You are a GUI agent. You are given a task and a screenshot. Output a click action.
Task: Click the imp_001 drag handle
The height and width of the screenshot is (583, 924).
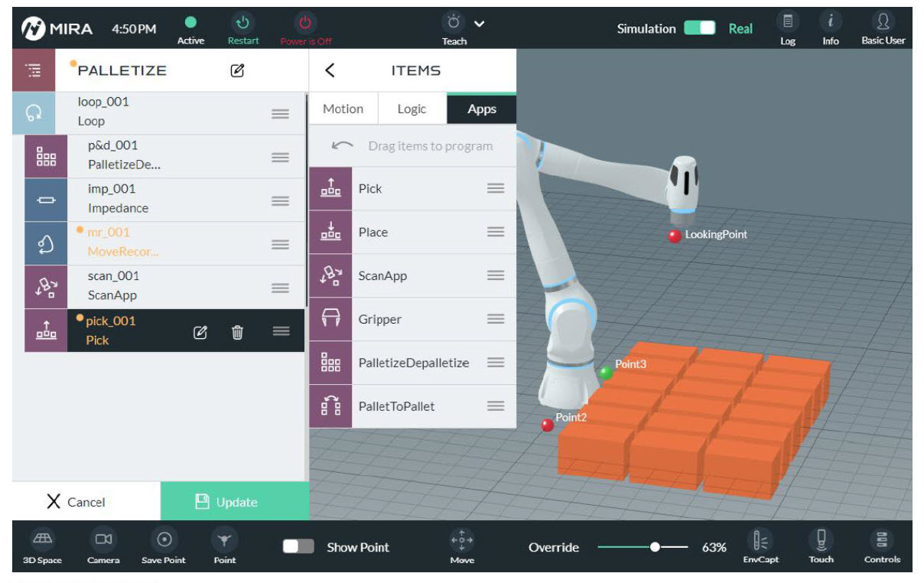pyautogui.click(x=280, y=200)
